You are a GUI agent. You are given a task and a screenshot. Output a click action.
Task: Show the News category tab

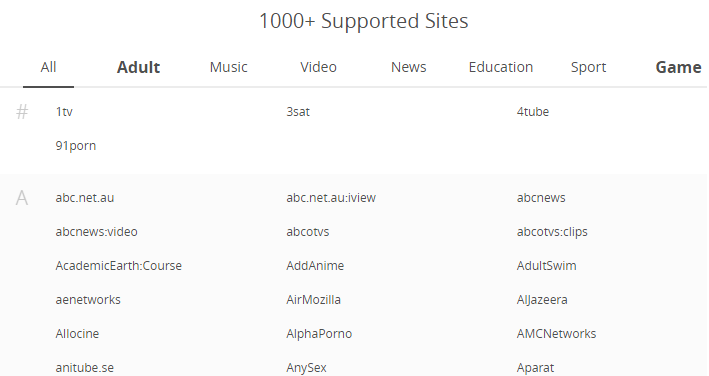(408, 67)
